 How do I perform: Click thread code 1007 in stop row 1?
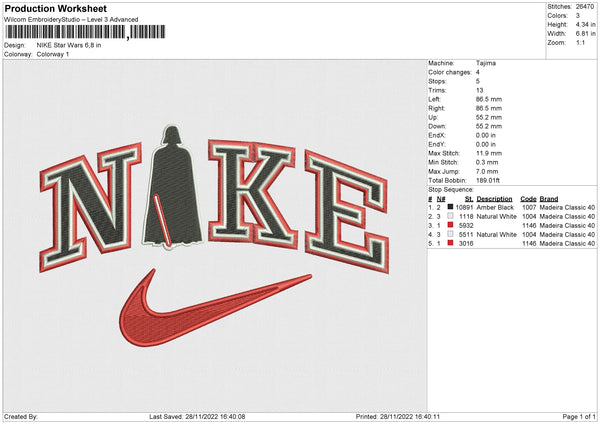click(529, 207)
